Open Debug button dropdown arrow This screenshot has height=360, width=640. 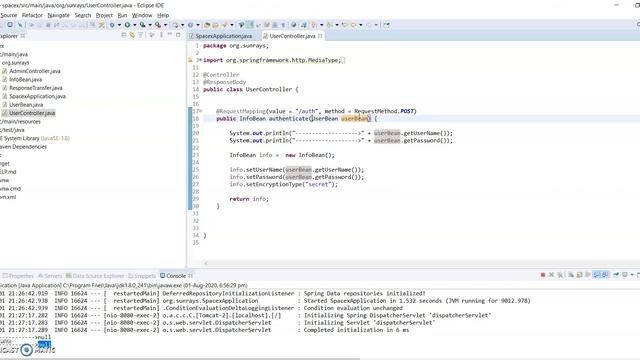(119, 25)
